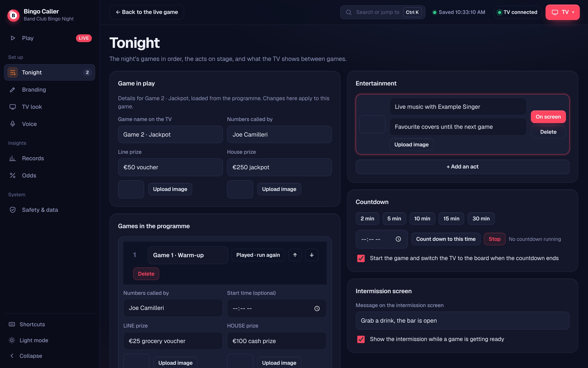Toggle start game when countdown ends checkbox

click(x=361, y=258)
